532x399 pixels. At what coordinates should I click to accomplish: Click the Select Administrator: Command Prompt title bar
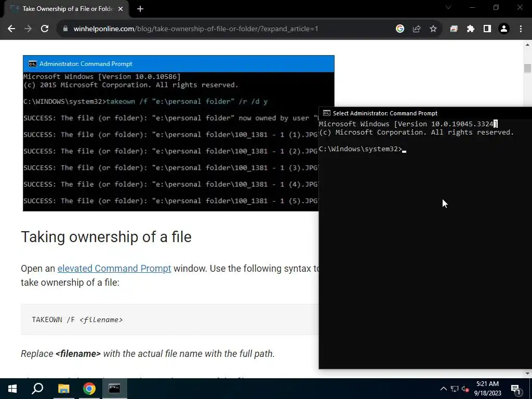pos(425,113)
